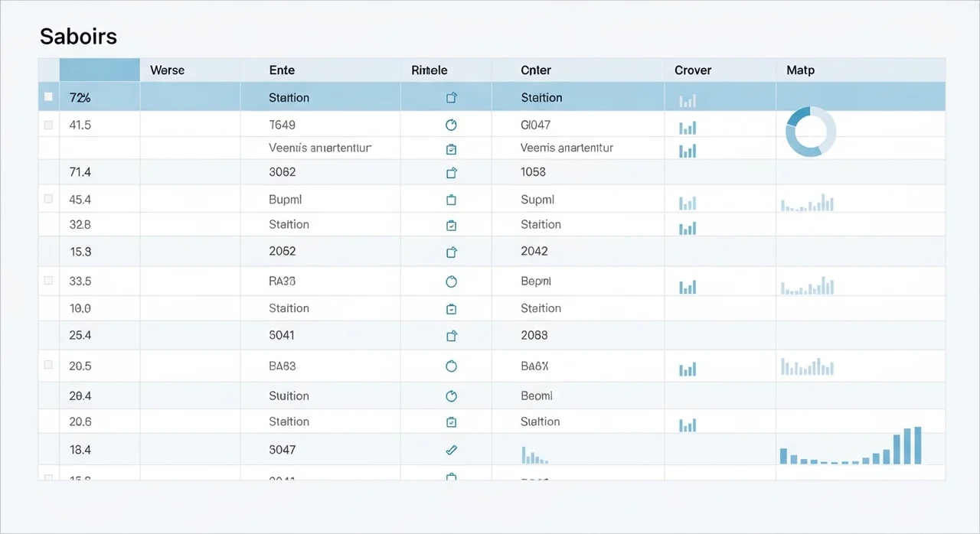980x534 pixels.
Task: Click the bar chart icon in the 20.5 row
Action: pyautogui.click(x=688, y=369)
